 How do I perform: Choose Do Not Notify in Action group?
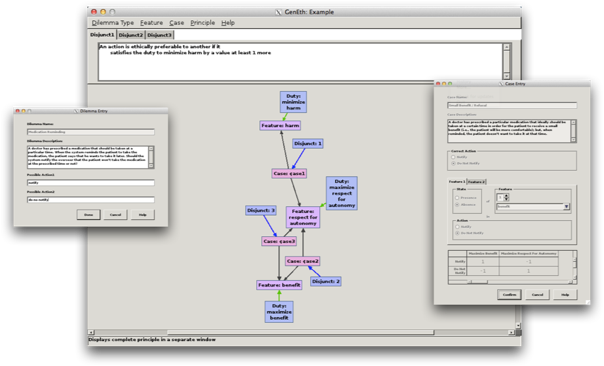click(458, 233)
